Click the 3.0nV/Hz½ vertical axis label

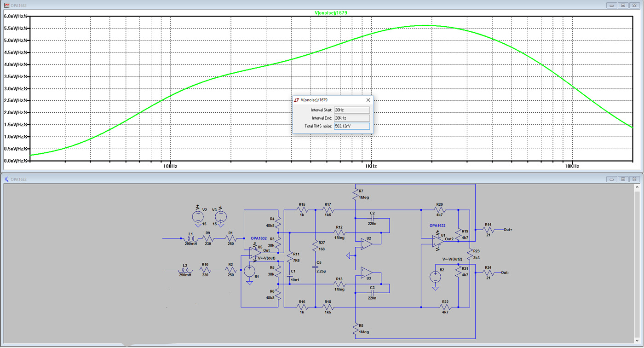click(16, 88)
